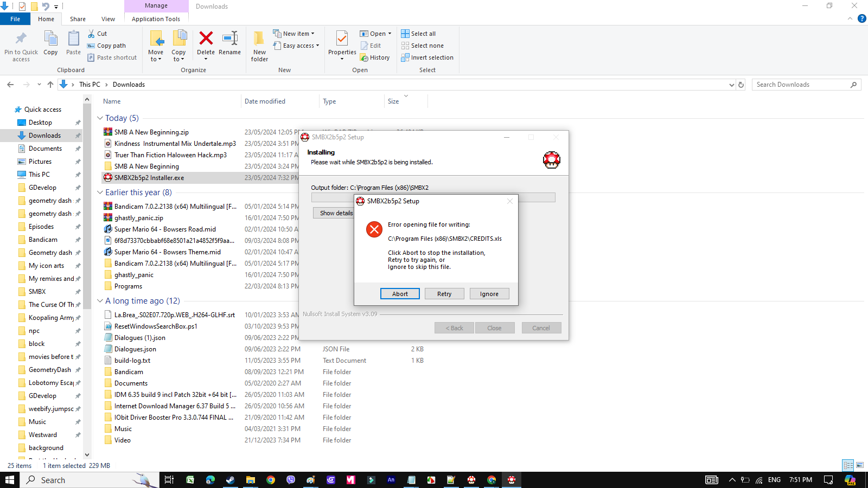Open the File Explorer help icon
This screenshot has height=488, width=868.
click(861, 18)
